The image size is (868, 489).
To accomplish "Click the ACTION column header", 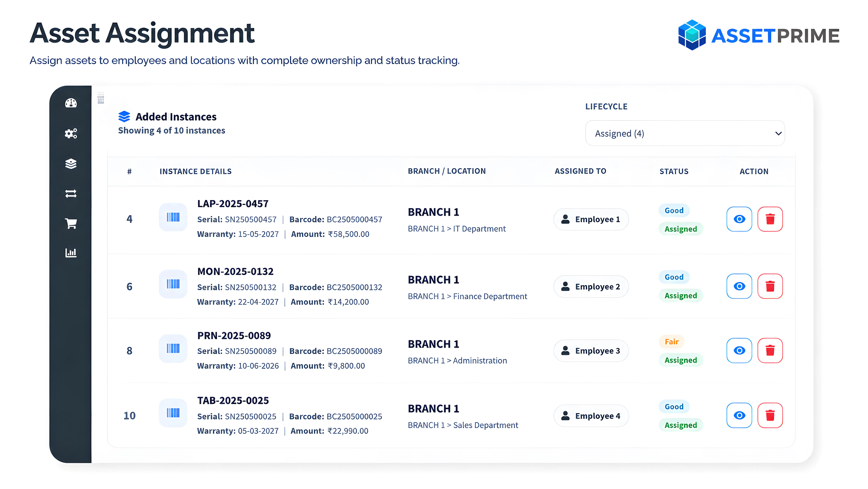I will tap(754, 171).
